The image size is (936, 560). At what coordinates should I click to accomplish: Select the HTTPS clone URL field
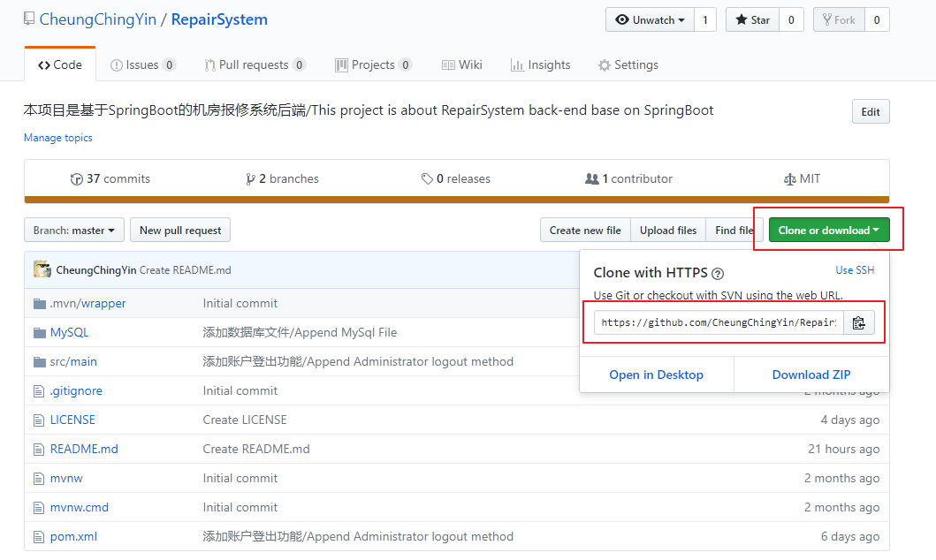(719, 322)
